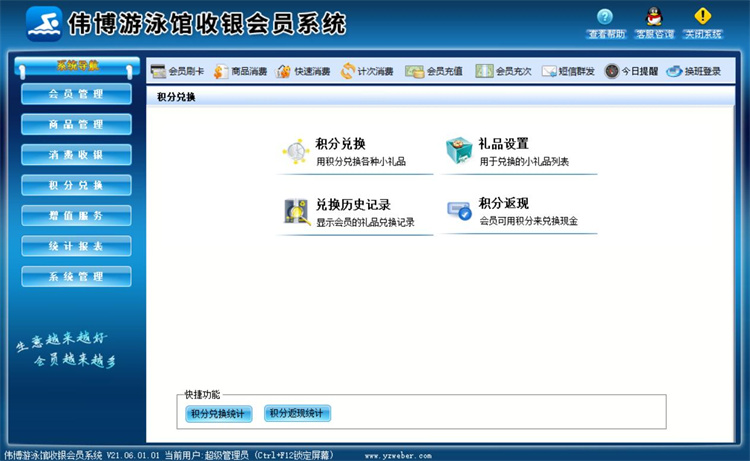Click description 会员可用积分来兑换现金
750x461 pixels.
(529, 221)
